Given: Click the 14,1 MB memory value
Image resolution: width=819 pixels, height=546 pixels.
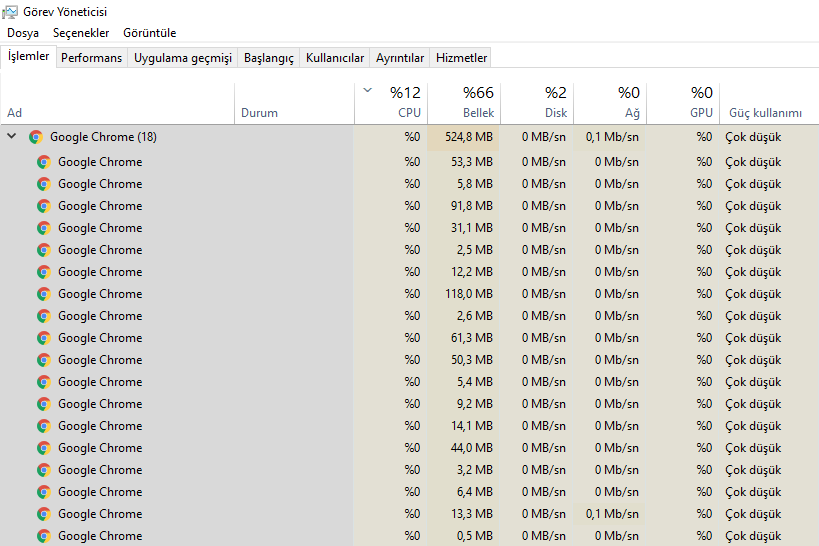Looking at the screenshot, I should point(472,426).
